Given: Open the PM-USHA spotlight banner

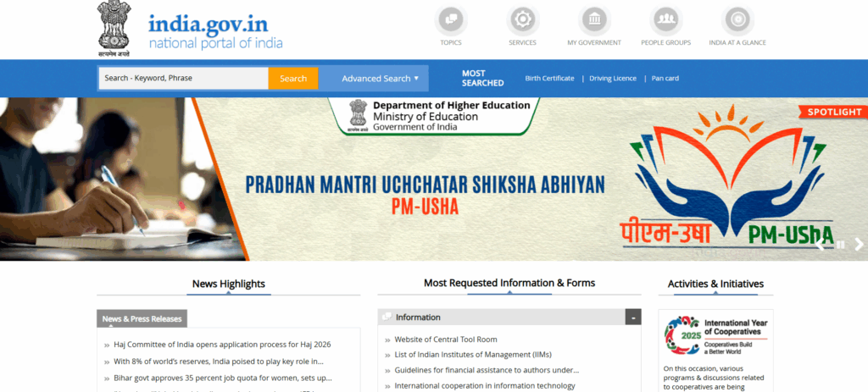Looking at the screenshot, I should tap(434, 179).
